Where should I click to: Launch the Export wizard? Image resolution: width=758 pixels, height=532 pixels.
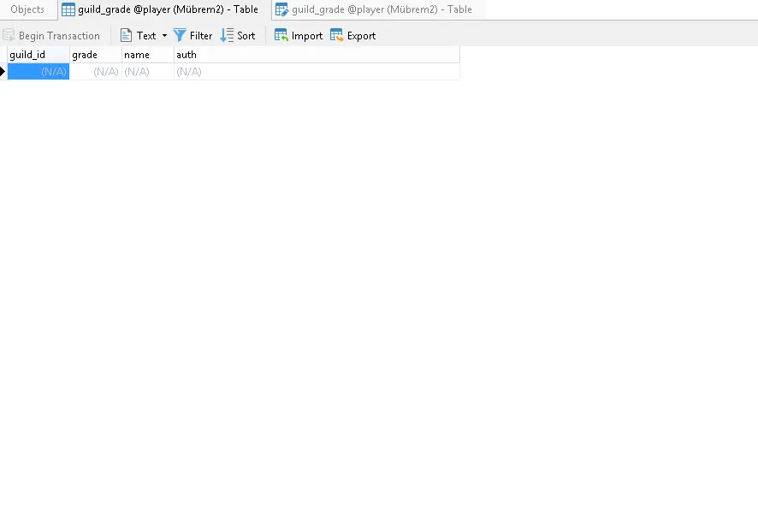352,36
